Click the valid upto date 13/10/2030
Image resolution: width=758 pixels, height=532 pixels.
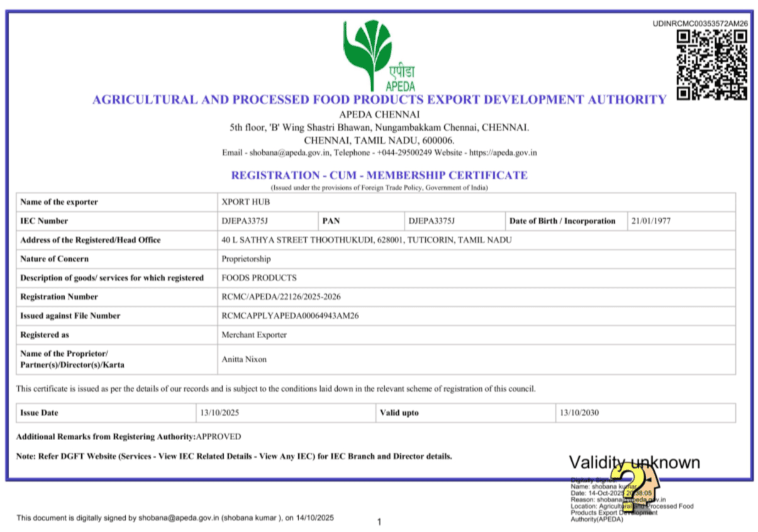(x=579, y=413)
